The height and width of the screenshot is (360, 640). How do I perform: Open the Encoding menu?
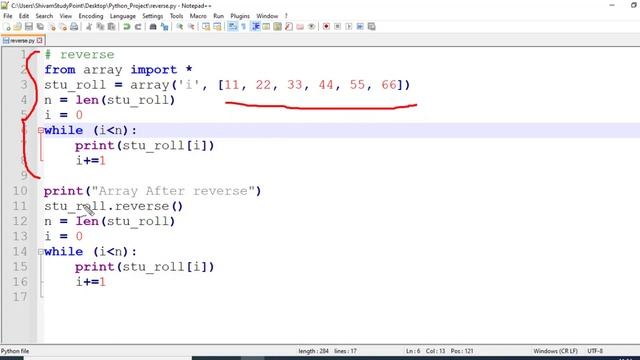tap(91, 16)
